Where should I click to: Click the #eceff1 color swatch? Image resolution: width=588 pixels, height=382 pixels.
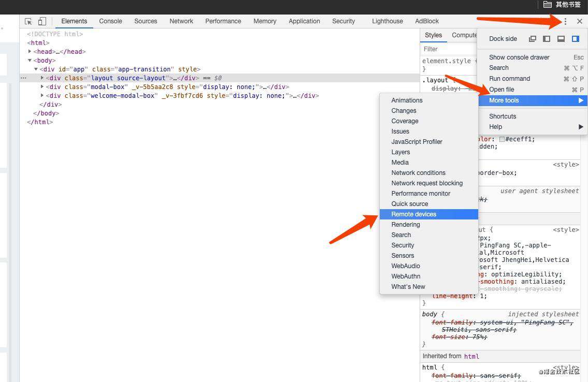tap(502, 139)
